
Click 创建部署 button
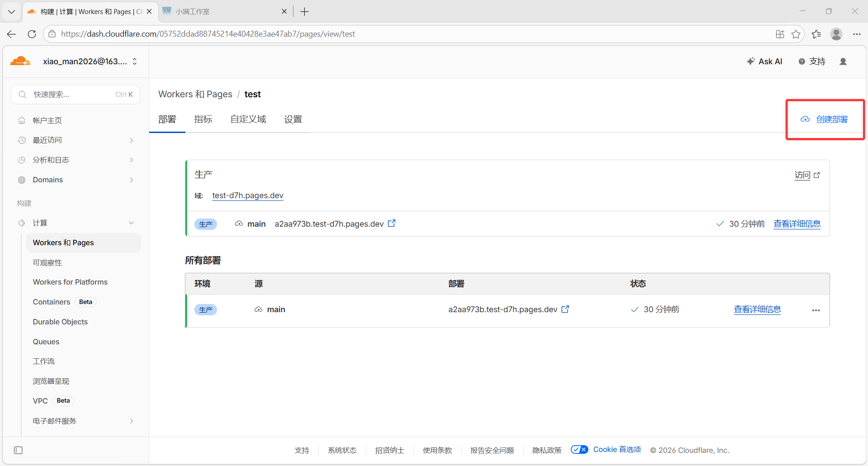(x=824, y=119)
